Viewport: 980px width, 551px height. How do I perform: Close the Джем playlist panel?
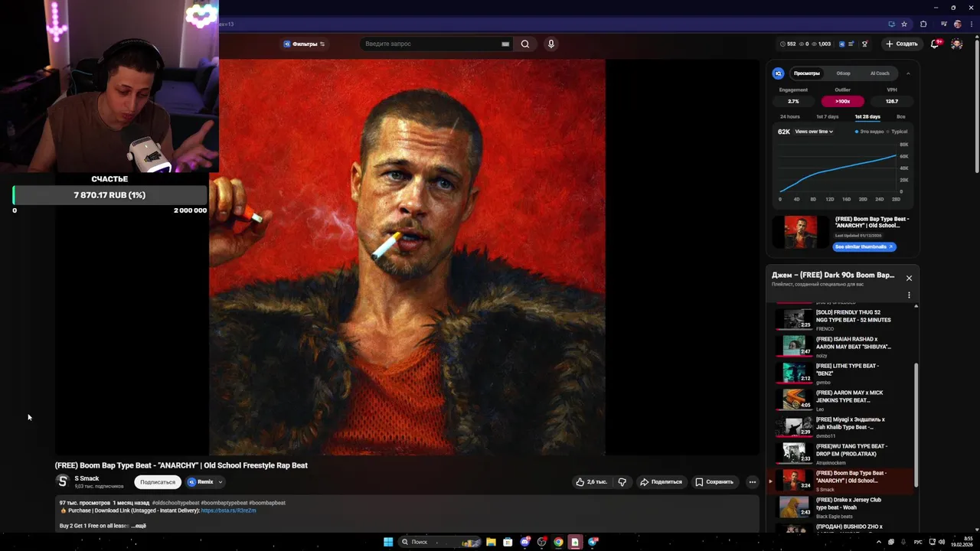pyautogui.click(x=909, y=278)
